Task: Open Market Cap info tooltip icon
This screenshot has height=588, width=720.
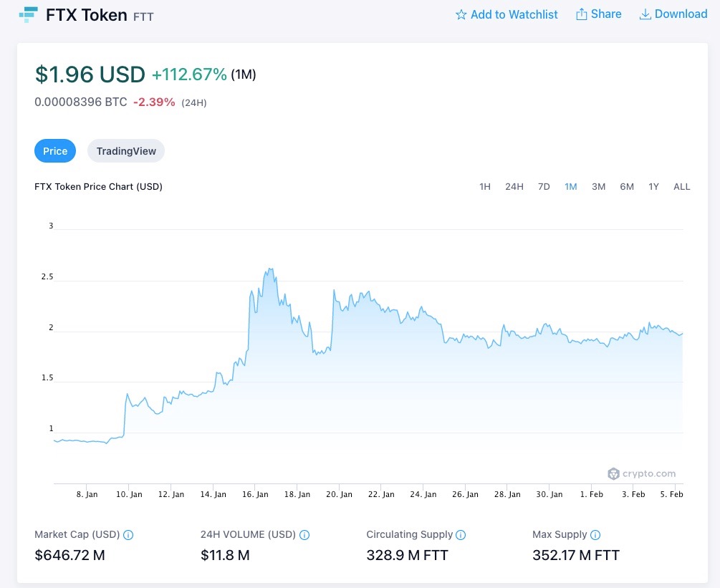Action: [128, 535]
